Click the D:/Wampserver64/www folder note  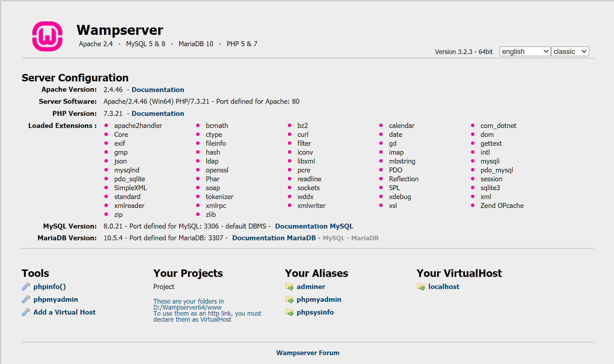coord(207,310)
